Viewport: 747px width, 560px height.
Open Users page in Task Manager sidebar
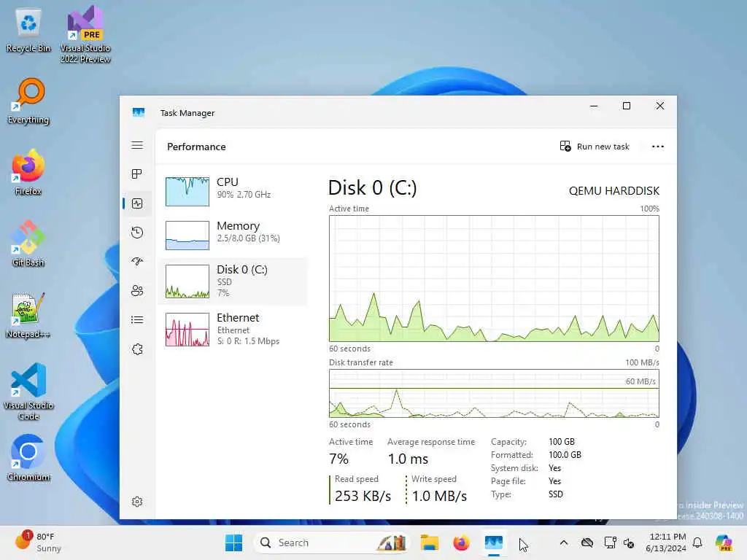137,290
